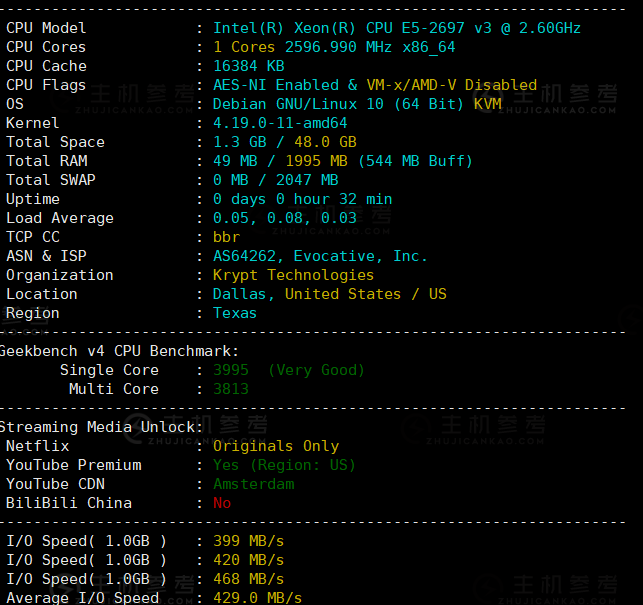Click YouTube Premium result 'Yes (Region: US)'
The height and width of the screenshot is (605, 643).
284,465
